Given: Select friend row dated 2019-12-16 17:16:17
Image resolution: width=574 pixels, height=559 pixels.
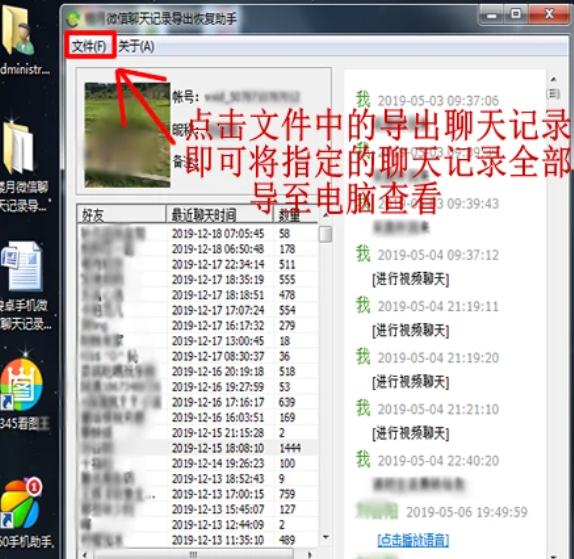Looking at the screenshot, I should click(x=198, y=402).
